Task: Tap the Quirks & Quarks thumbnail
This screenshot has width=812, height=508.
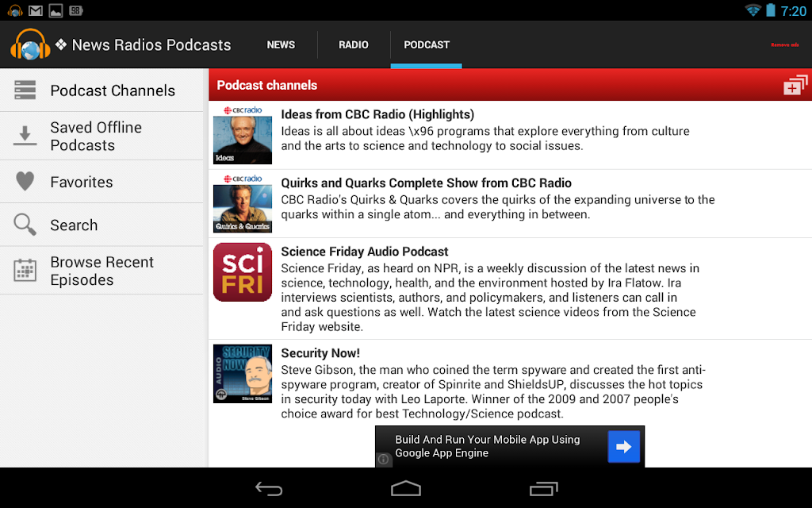Action: coord(243,204)
